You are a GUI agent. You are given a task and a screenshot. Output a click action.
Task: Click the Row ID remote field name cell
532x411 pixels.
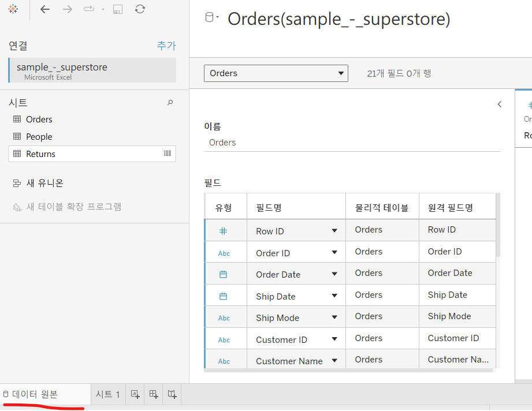(457, 230)
